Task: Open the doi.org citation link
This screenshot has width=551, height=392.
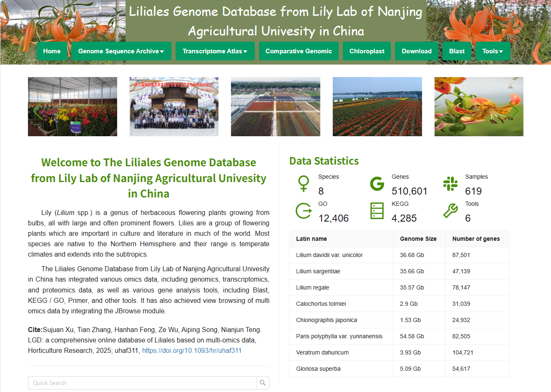Action: tap(192, 351)
